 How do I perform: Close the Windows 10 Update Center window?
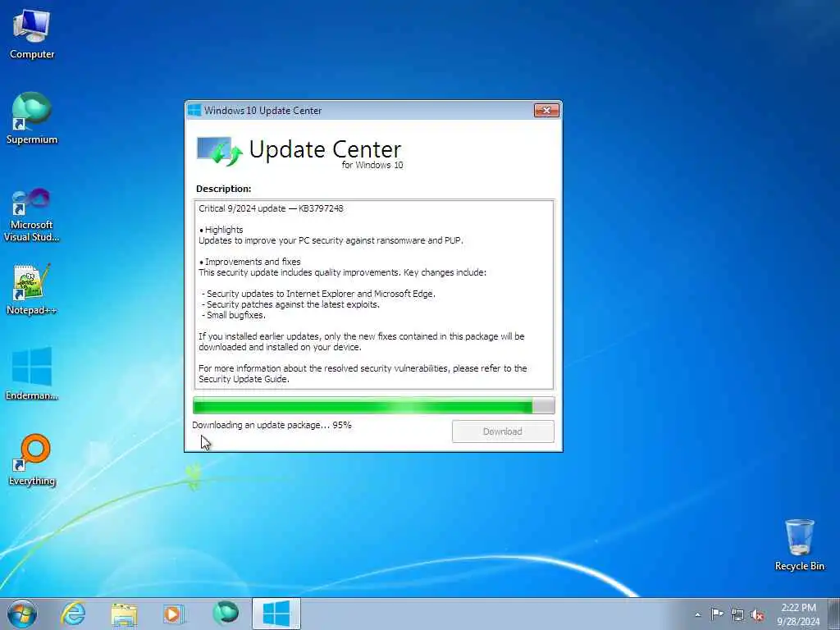click(x=546, y=111)
